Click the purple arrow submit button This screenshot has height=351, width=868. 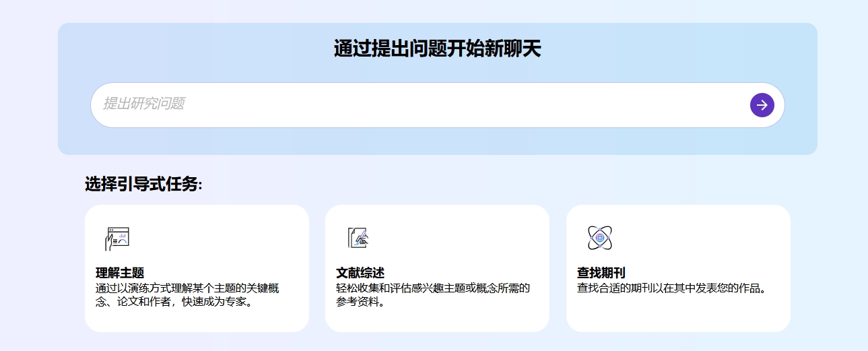pos(762,105)
